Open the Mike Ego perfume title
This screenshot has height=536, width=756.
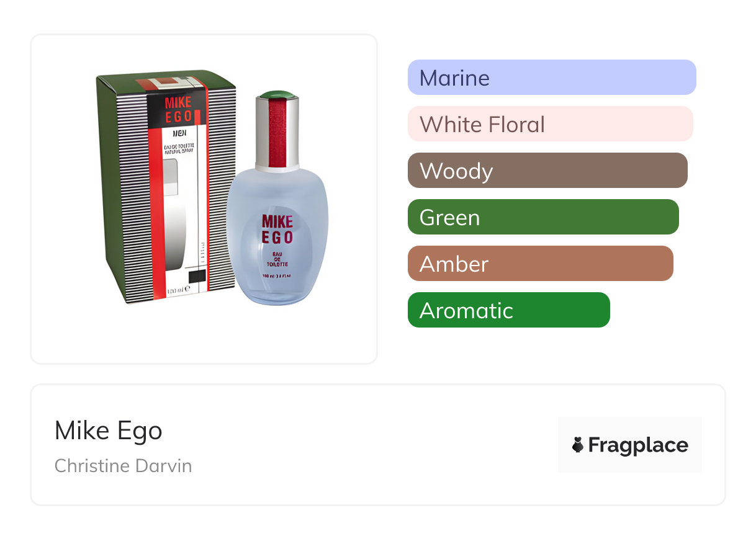point(109,431)
